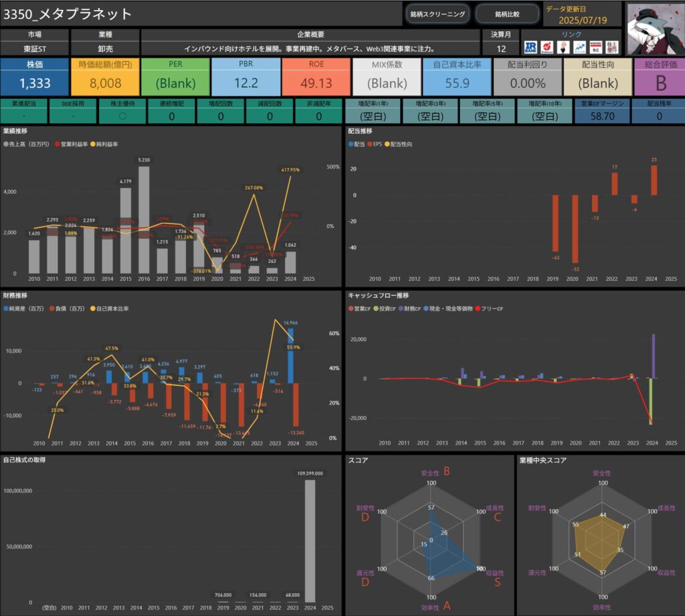Click the 2024 treasury stock bar 109,399,000

coord(310,541)
